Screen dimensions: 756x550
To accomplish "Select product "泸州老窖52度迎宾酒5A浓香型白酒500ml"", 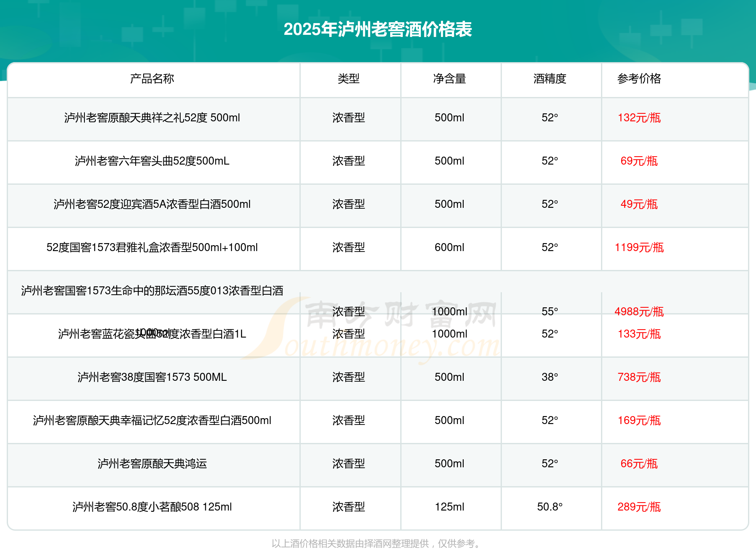I will [x=152, y=204].
